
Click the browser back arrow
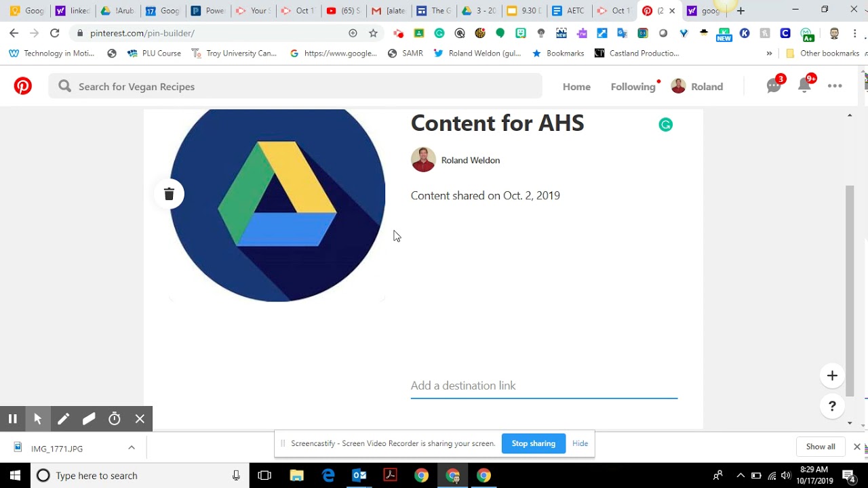coord(14,33)
